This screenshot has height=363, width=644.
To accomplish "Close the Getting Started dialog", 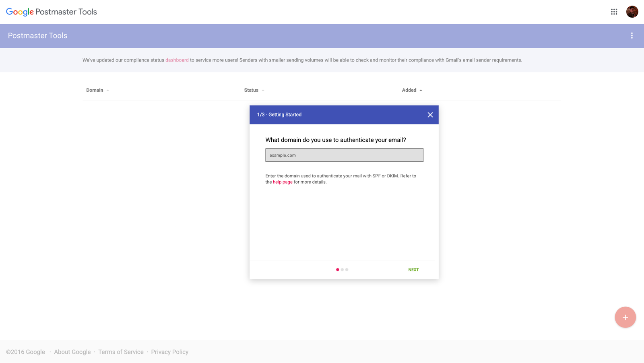I will tap(430, 115).
